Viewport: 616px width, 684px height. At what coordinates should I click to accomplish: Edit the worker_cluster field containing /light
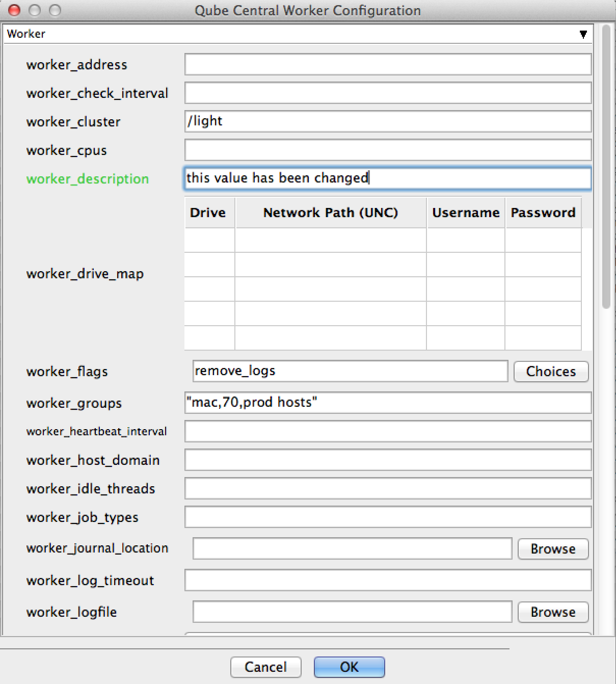point(387,122)
